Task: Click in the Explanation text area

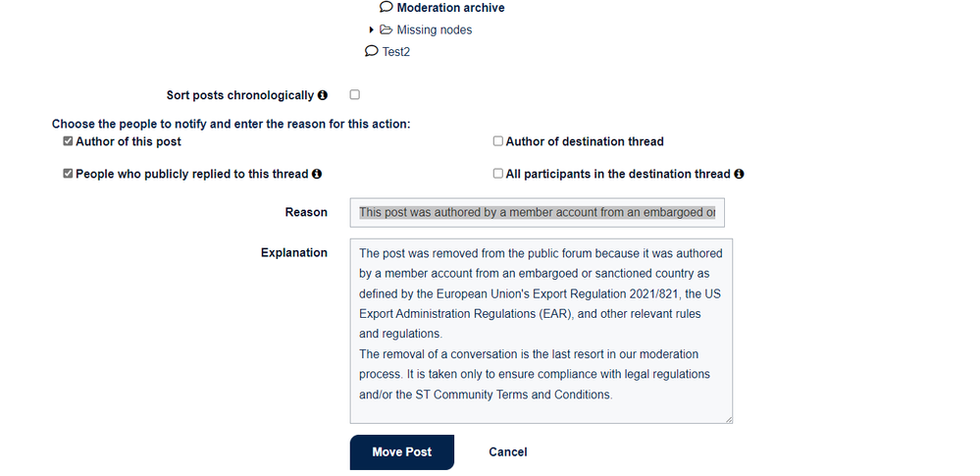Action: pyautogui.click(x=541, y=331)
